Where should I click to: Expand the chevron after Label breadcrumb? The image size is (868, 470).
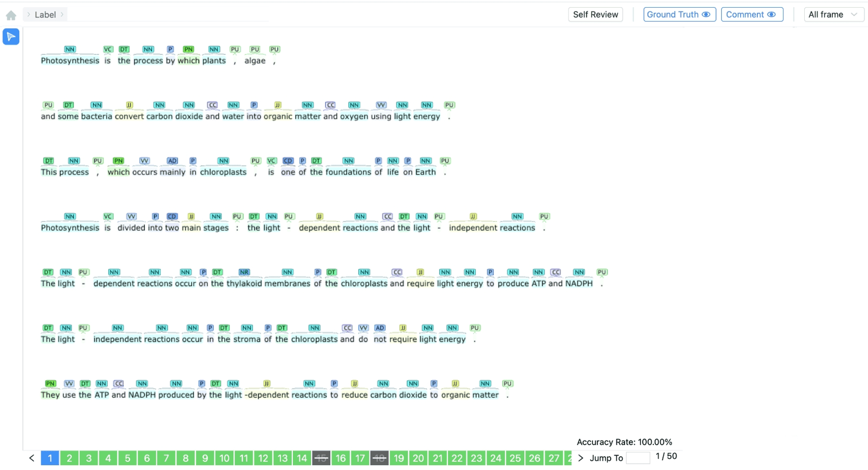(62, 15)
